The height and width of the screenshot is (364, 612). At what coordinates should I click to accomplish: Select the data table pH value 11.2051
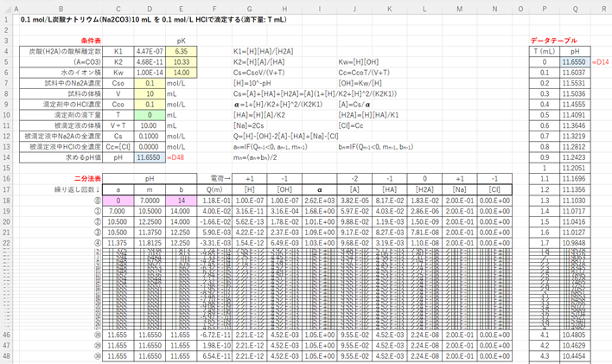tap(575, 169)
